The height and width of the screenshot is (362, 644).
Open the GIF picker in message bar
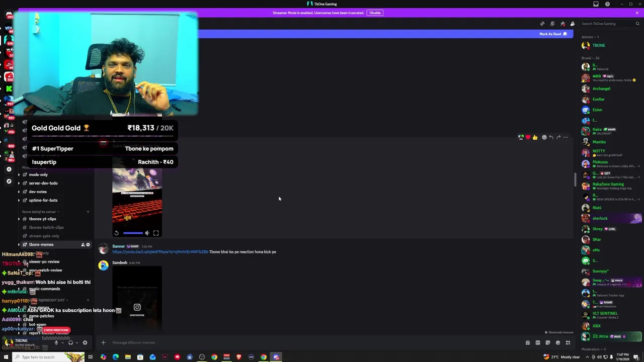point(538,343)
